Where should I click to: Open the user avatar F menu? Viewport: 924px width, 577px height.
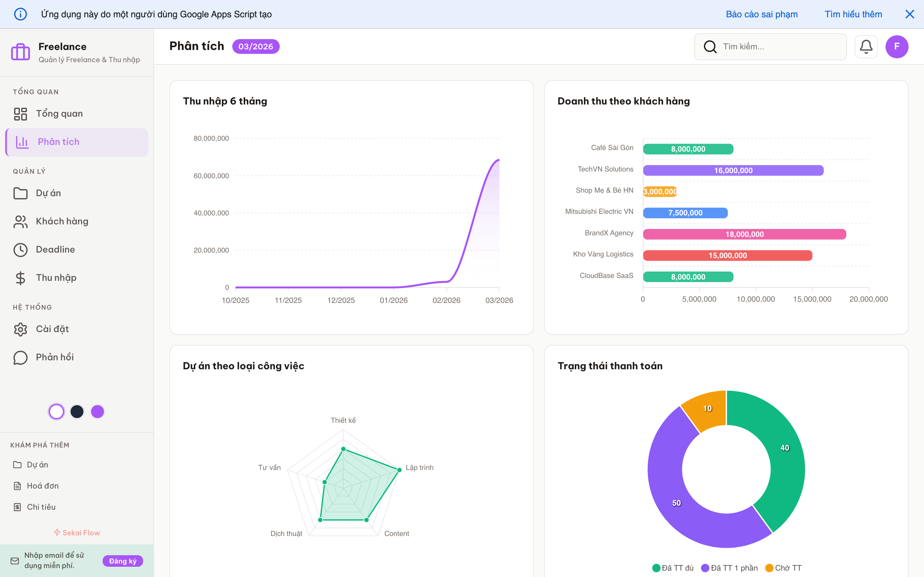(x=896, y=46)
